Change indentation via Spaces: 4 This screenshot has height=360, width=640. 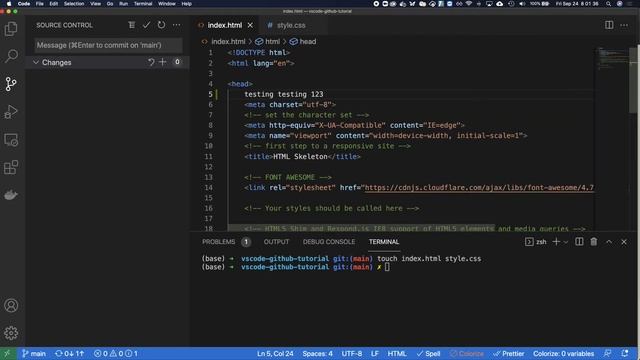[318, 353]
